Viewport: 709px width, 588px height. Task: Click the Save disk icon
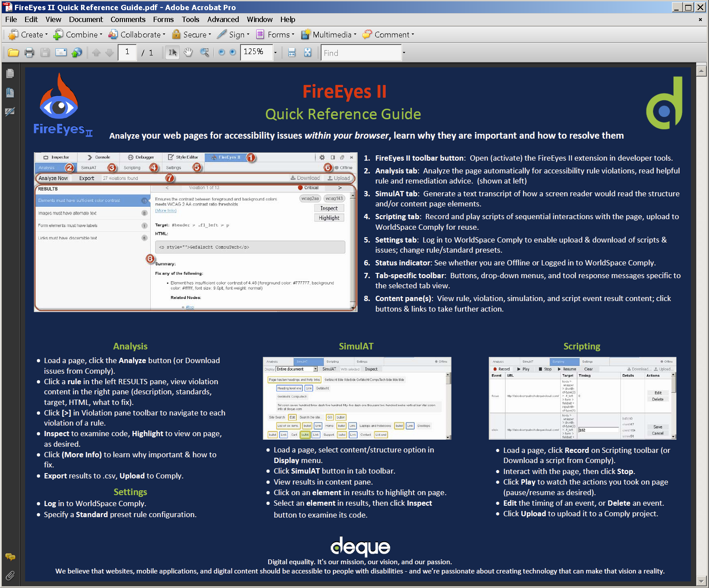click(45, 53)
